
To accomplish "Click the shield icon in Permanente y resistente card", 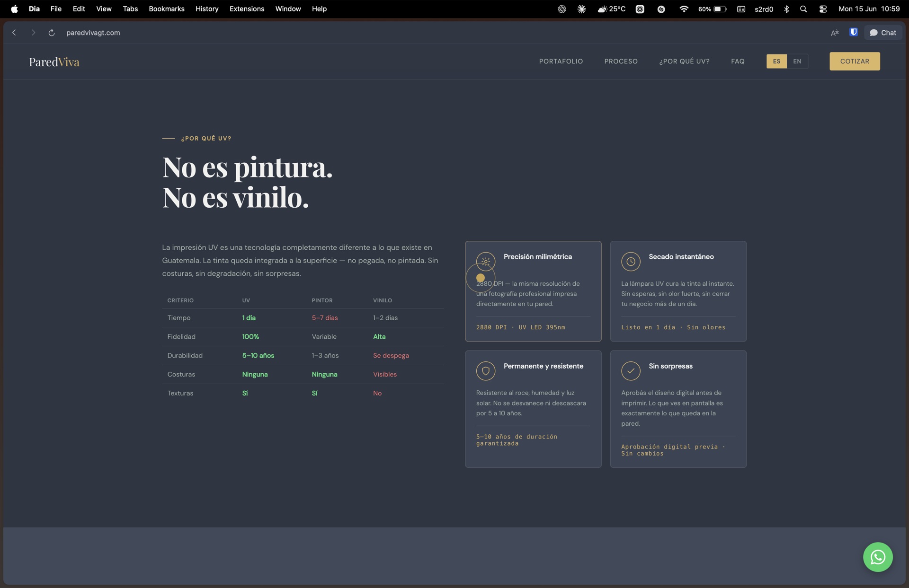I will tap(486, 371).
